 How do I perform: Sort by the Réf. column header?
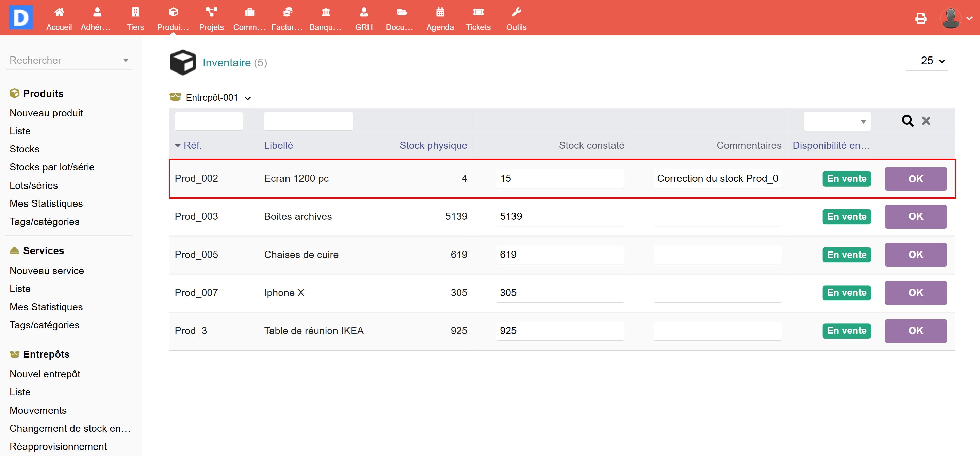(192, 145)
